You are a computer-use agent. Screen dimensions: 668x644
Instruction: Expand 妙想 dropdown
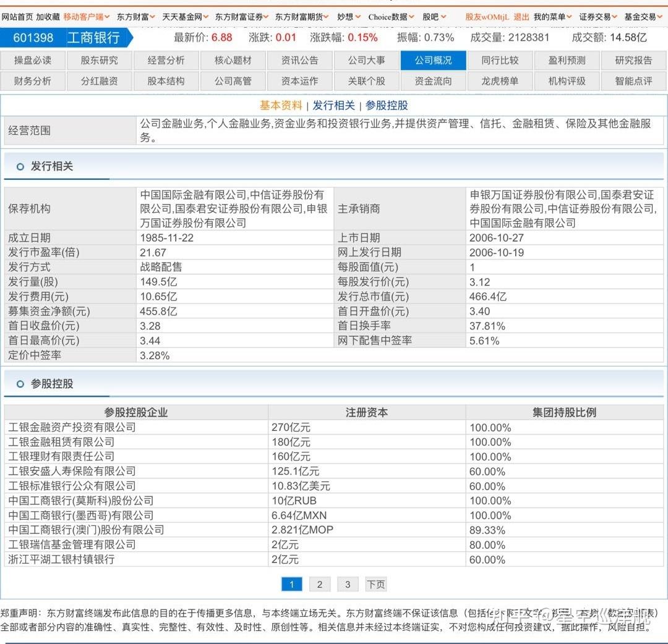point(348,17)
